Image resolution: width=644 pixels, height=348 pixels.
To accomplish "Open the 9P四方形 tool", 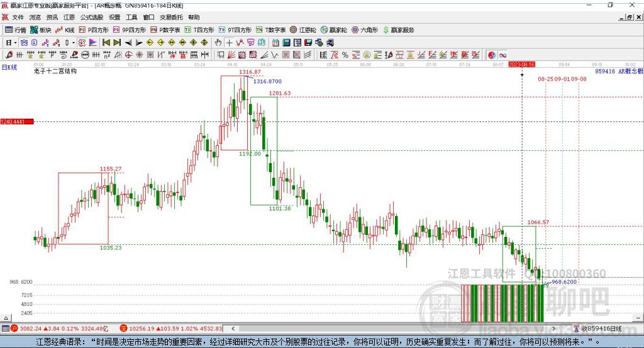I will click(x=130, y=30).
